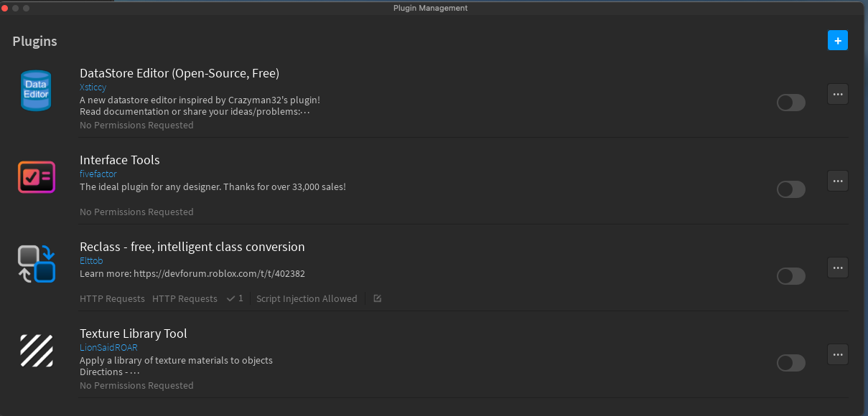Click the Plugin Management title bar
The width and height of the screenshot is (868, 416).
coord(430,8)
